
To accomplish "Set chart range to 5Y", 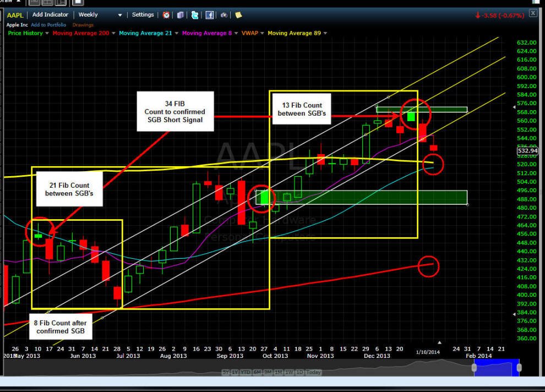I will (226, 372).
